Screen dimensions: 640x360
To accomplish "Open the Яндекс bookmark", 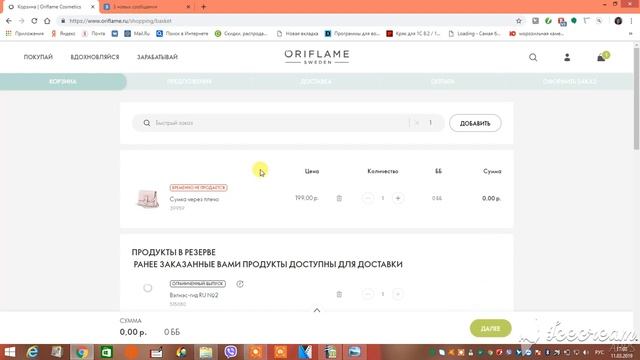I will pos(63,33).
